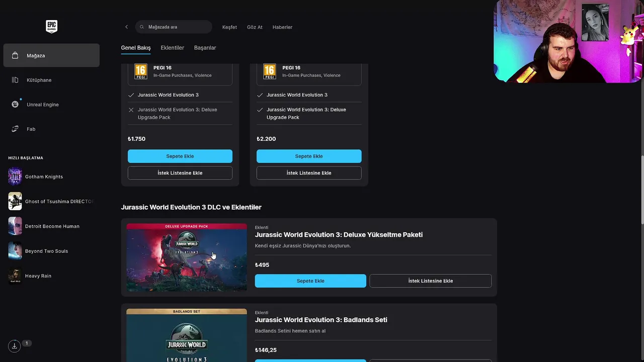Click the Fab logo icon
The image size is (644, 362).
pyautogui.click(x=15, y=129)
